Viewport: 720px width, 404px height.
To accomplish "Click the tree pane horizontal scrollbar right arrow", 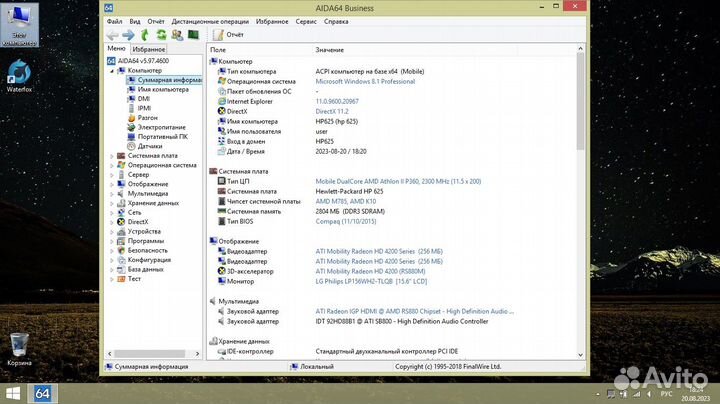I will coord(197,354).
